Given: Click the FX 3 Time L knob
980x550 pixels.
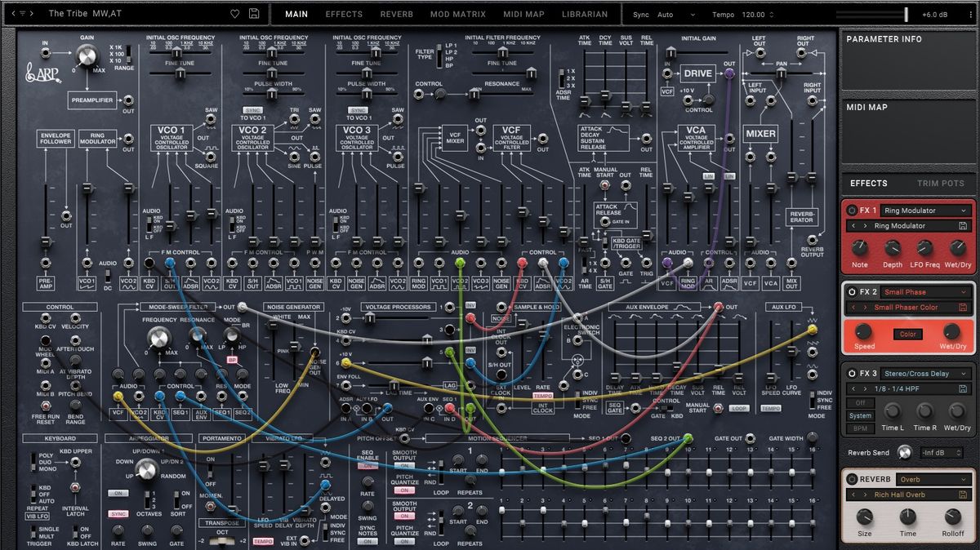Looking at the screenshot, I should coord(891,410).
